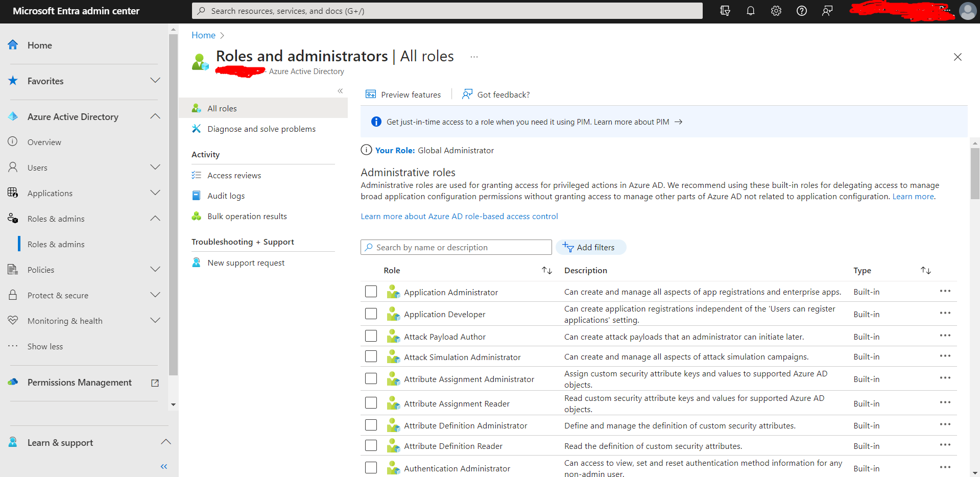Open the notifications bell icon
Image resolution: width=980 pixels, height=477 pixels.
pos(751,11)
